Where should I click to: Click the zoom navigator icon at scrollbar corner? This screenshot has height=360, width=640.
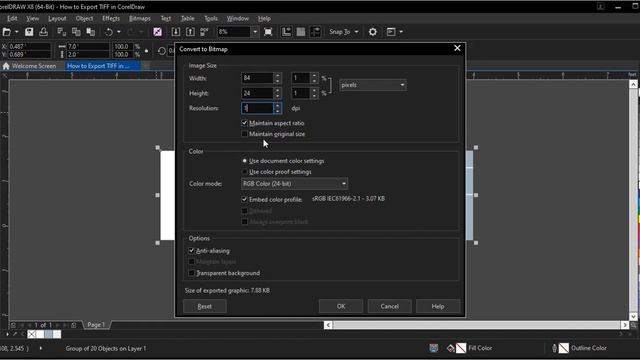pos(633,325)
